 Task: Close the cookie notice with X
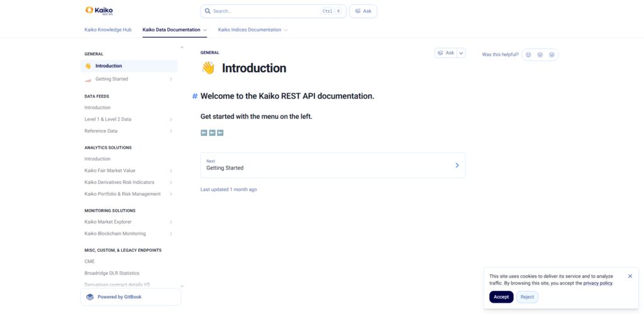[630, 276]
